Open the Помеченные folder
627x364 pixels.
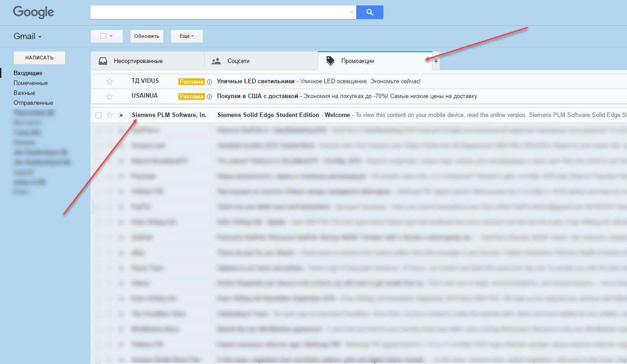click(31, 83)
